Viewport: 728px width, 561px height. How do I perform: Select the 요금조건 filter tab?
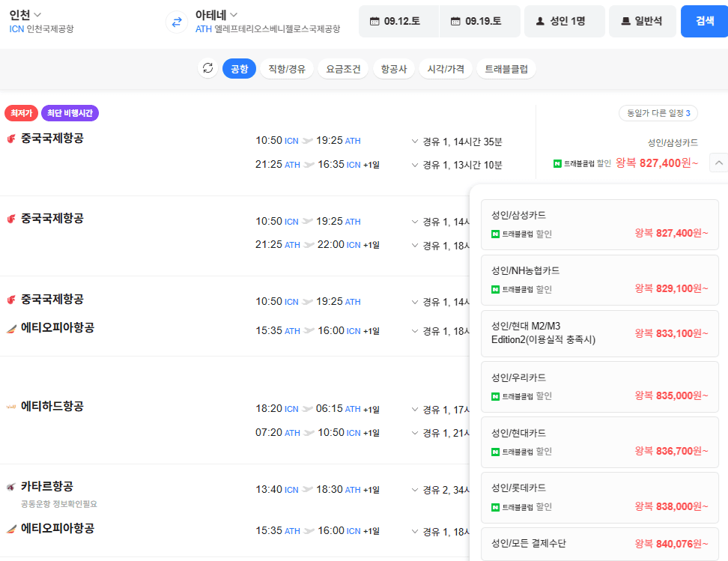pos(343,69)
